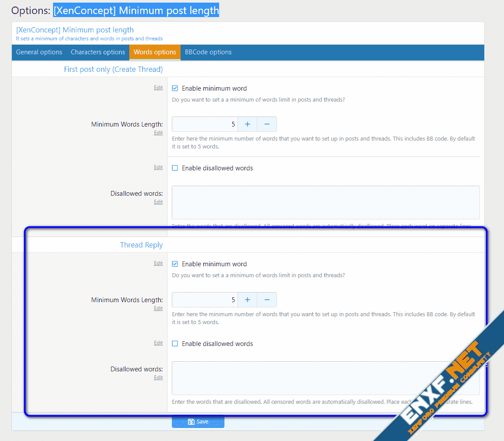Increase first post Minimum Words Length with plus
Image resolution: width=504 pixels, height=441 pixels.
tap(247, 124)
